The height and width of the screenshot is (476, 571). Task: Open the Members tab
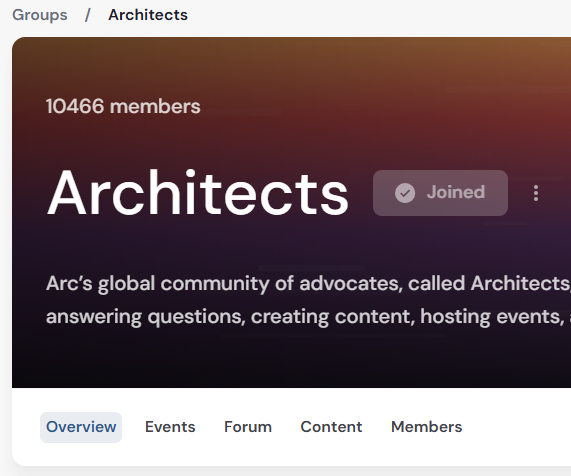coord(426,427)
